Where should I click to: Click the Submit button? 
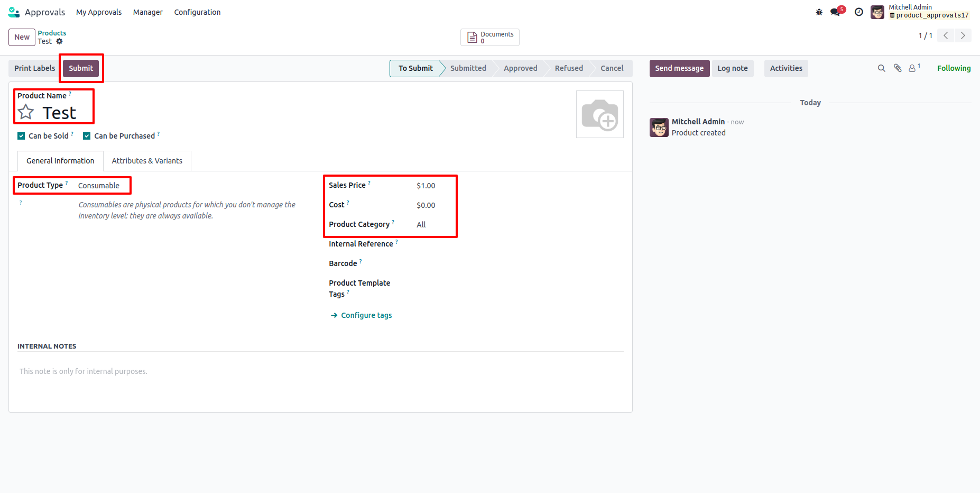[81, 68]
